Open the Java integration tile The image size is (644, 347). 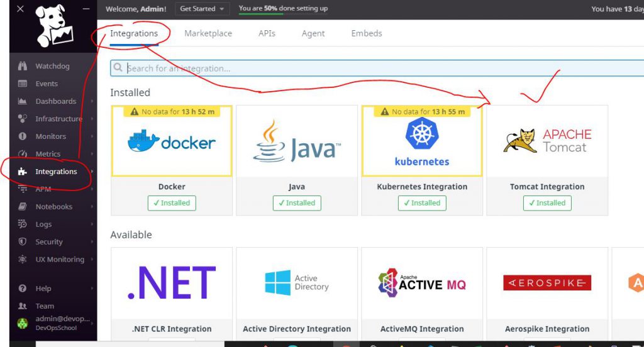pyautogui.click(x=297, y=146)
